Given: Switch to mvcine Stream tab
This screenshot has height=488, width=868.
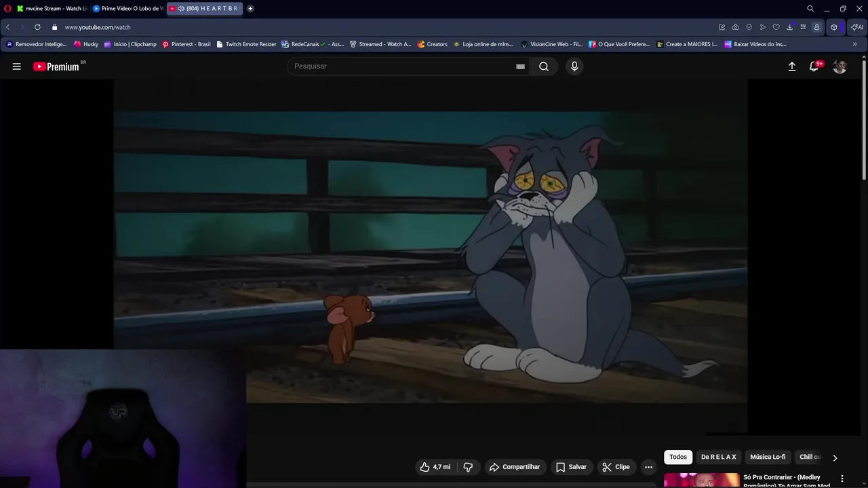Looking at the screenshot, I should tap(52, 9).
